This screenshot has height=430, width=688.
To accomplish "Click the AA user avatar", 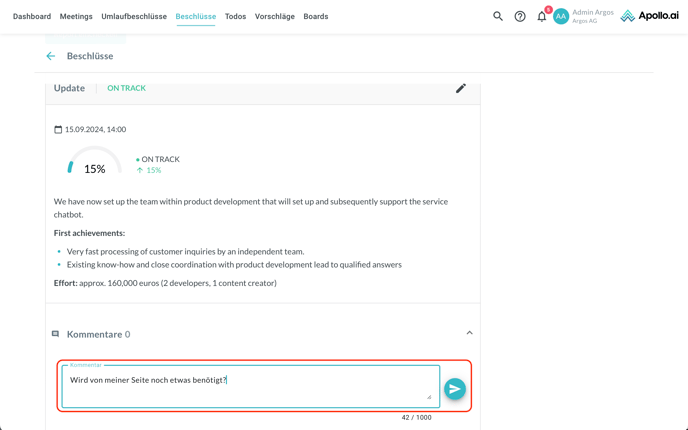I will pyautogui.click(x=561, y=16).
